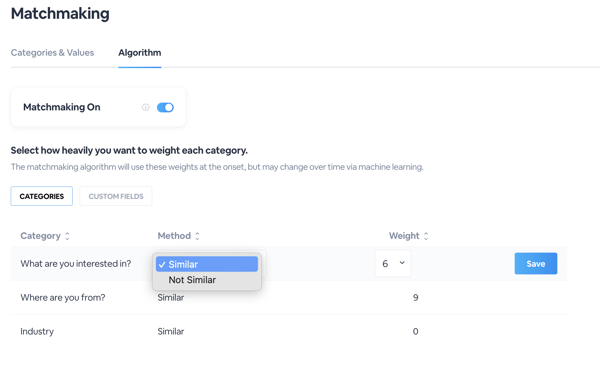
Task: Click weight value 0 for Industry
Action: pos(416,331)
